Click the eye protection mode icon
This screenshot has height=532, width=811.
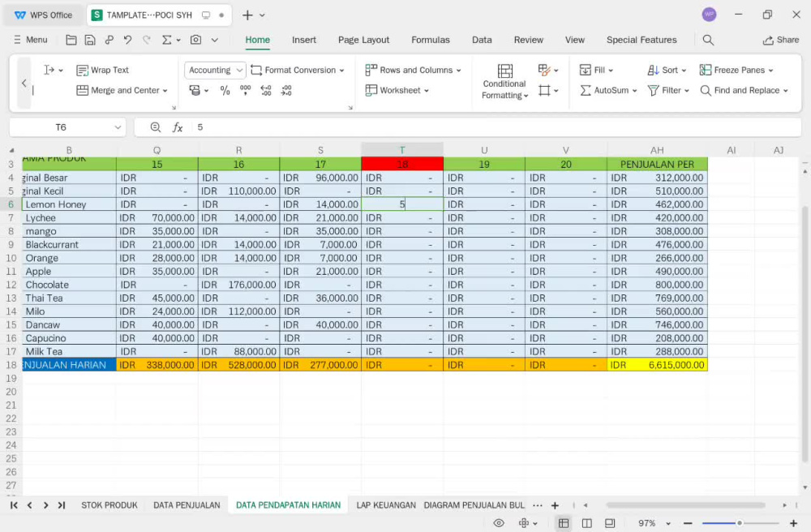(x=499, y=523)
